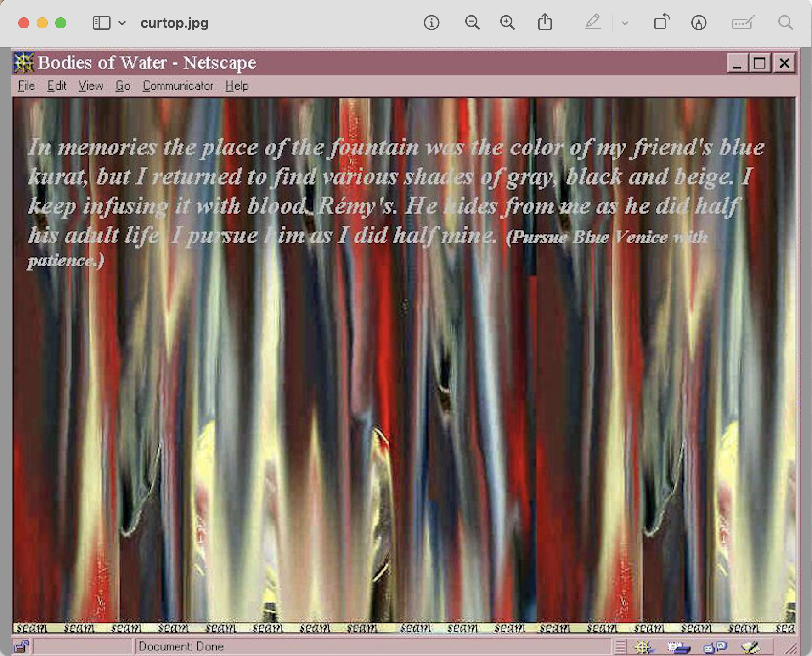Image resolution: width=812 pixels, height=656 pixels.
Task: Expand the sidebar view options chevron
Action: [x=122, y=23]
